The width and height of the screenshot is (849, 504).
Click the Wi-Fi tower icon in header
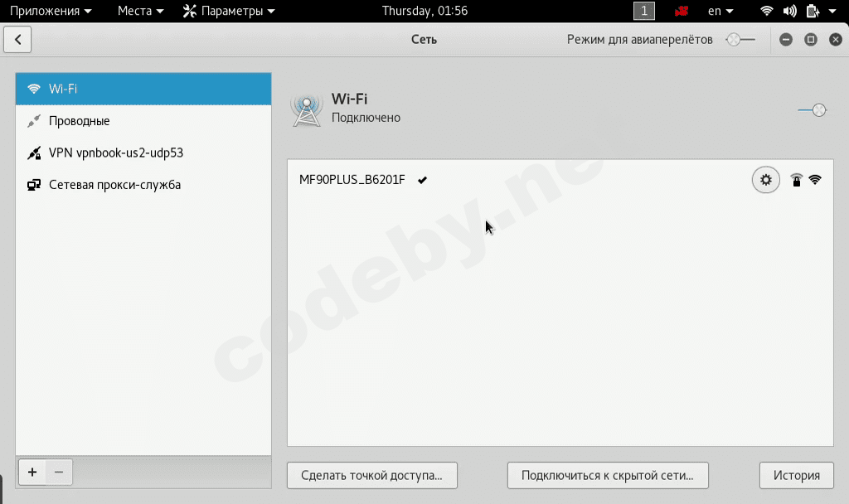click(307, 110)
